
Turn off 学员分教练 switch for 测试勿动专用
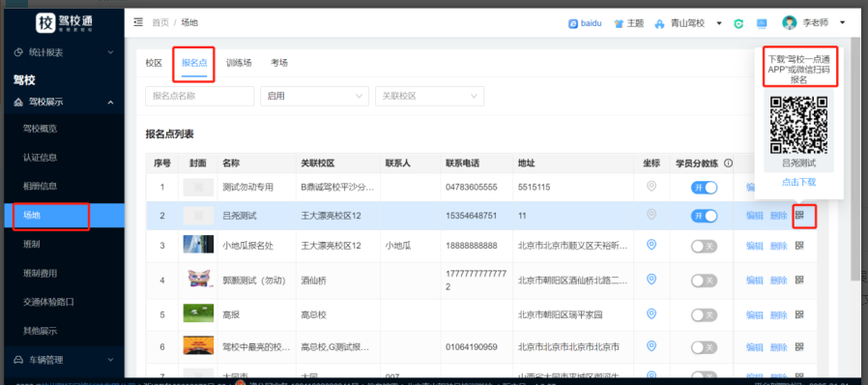tap(704, 188)
